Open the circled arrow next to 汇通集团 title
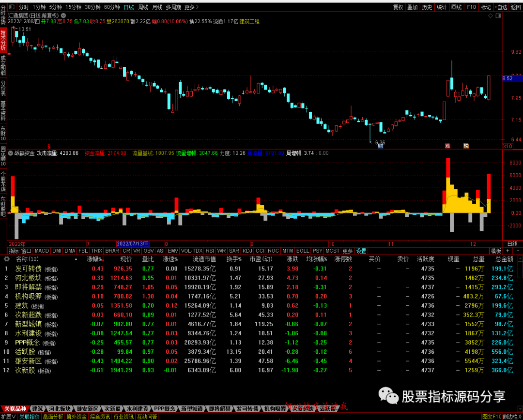 63,15
